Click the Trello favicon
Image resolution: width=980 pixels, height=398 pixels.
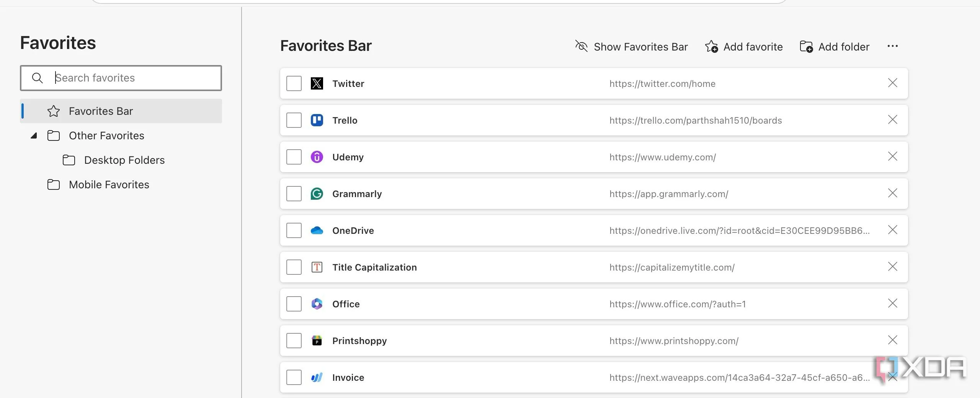[x=317, y=120]
